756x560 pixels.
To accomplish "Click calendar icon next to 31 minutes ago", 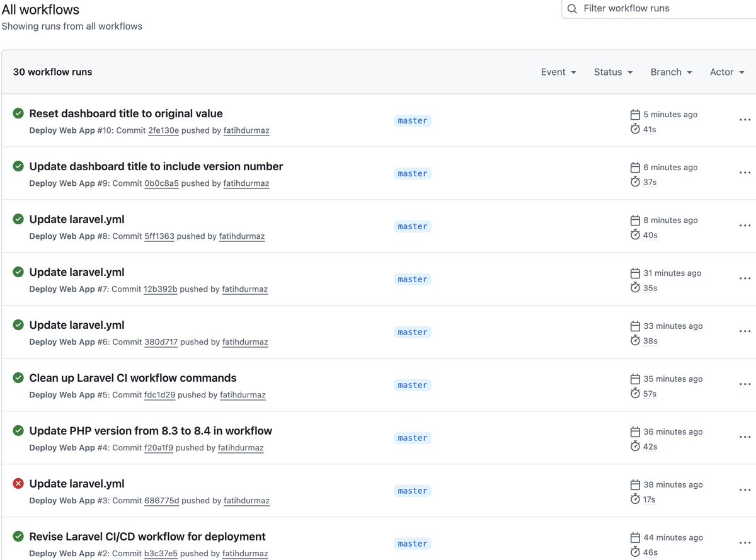I will [x=635, y=273].
